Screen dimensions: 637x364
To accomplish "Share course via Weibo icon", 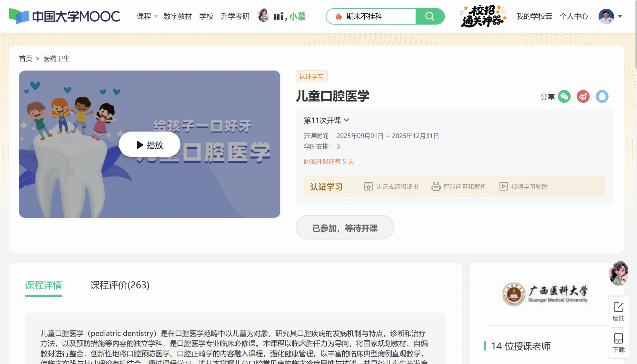I will pos(583,97).
